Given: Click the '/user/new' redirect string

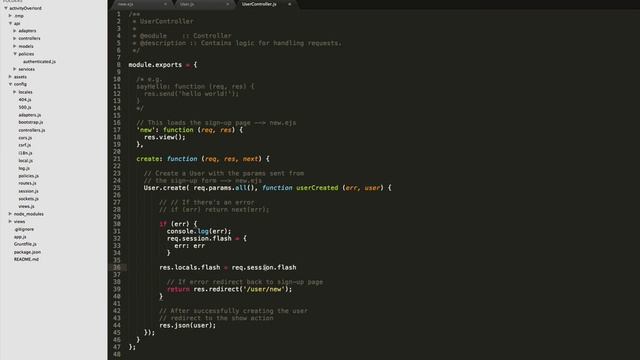Looking at the screenshot, I should pos(263,289).
